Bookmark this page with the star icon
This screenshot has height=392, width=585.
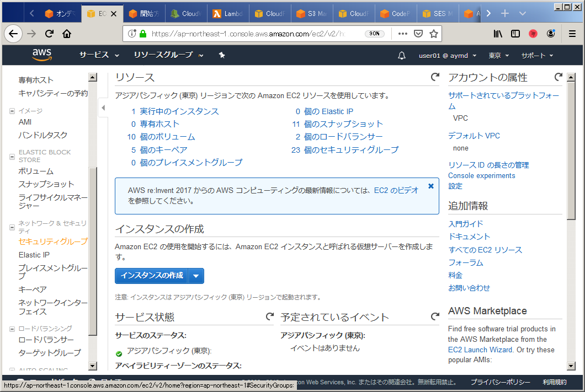pos(434,34)
